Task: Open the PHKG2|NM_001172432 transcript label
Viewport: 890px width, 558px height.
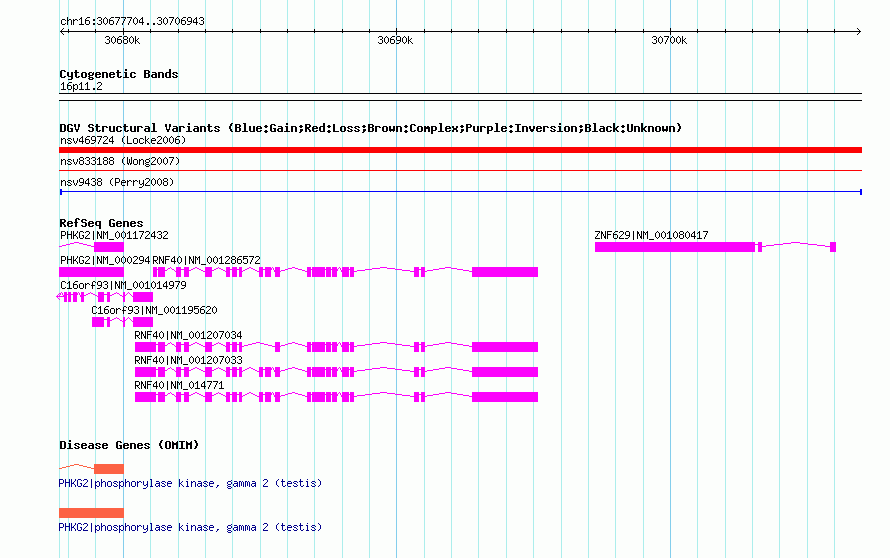Action: tap(114, 235)
